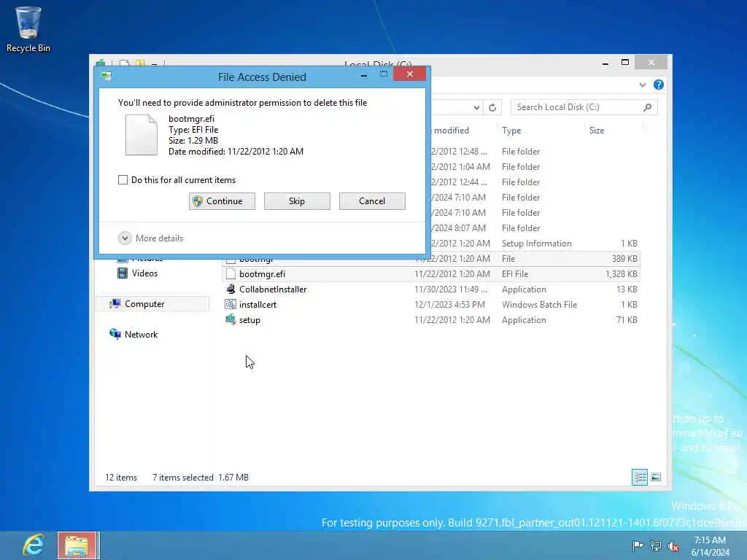Click the bootmgr.efi file icon in dialog
This screenshot has width=747, height=560.
coord(141,135)
